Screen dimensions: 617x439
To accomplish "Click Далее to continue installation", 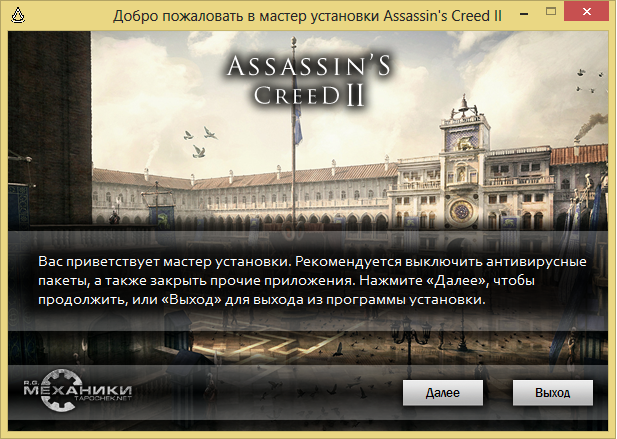I will [x=443, y=393].
